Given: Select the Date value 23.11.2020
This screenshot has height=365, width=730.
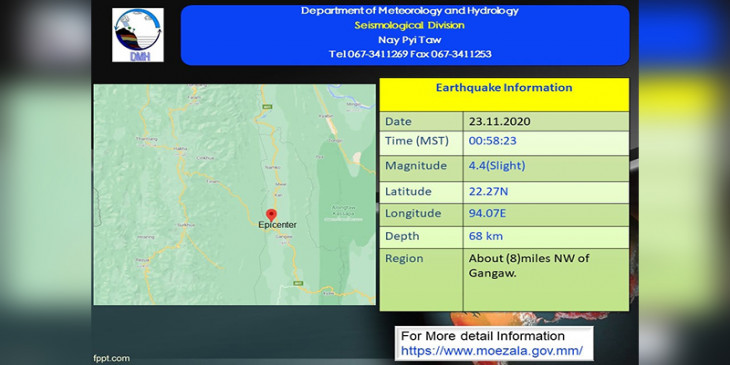Looking at the screenshot, I should [500, 122].
